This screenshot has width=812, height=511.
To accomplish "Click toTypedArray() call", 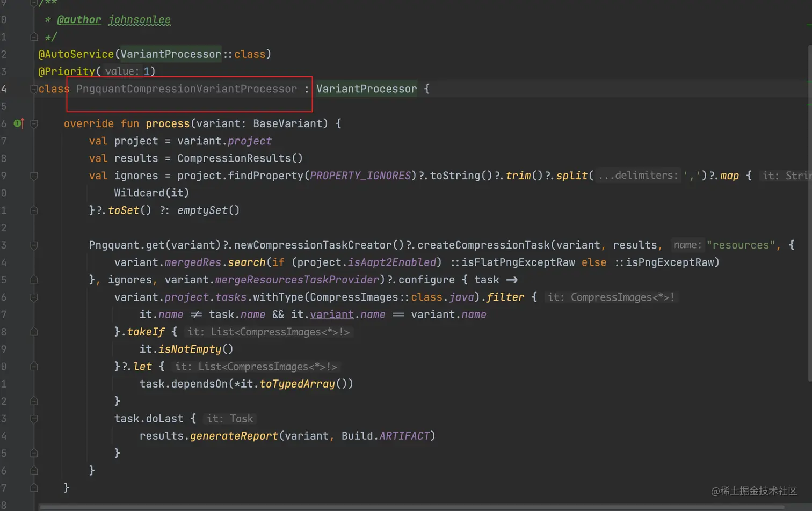I will click(306, 384).
